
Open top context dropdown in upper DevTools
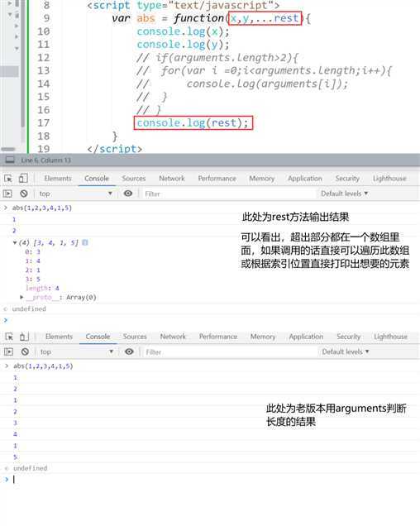(x=75, y=194)
